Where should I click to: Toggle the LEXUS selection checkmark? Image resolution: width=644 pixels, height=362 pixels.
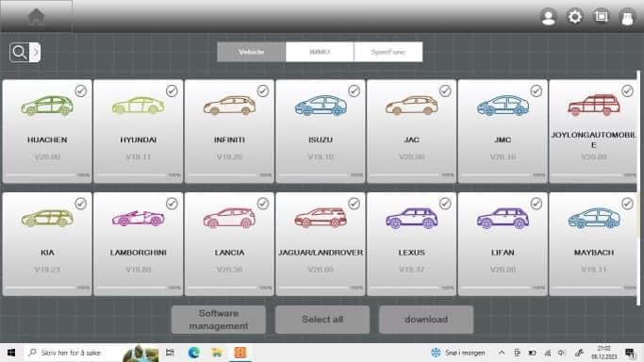click(x=445, y=204)
